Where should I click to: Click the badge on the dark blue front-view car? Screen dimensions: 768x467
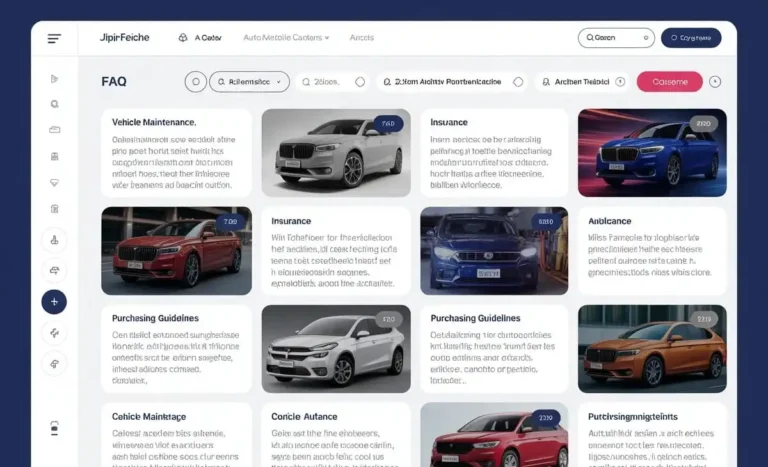click(x=546, y=222)
